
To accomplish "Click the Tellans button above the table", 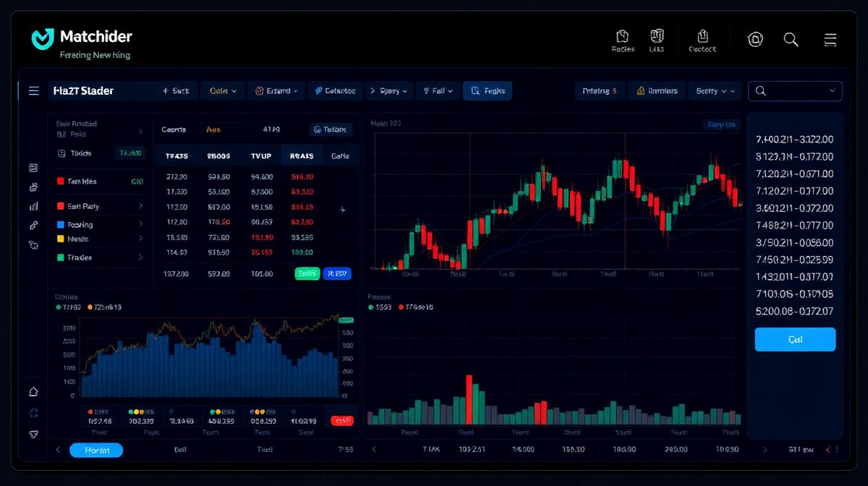I will coord(331,130).
